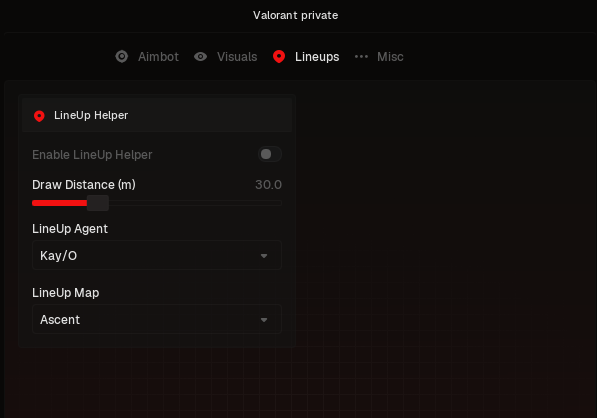Image resolution: width=597 pixels, height=418 pixels.
Task: Open the LineUp Agent dropdown showing Kay/O
Action: (x=157, y=255)
